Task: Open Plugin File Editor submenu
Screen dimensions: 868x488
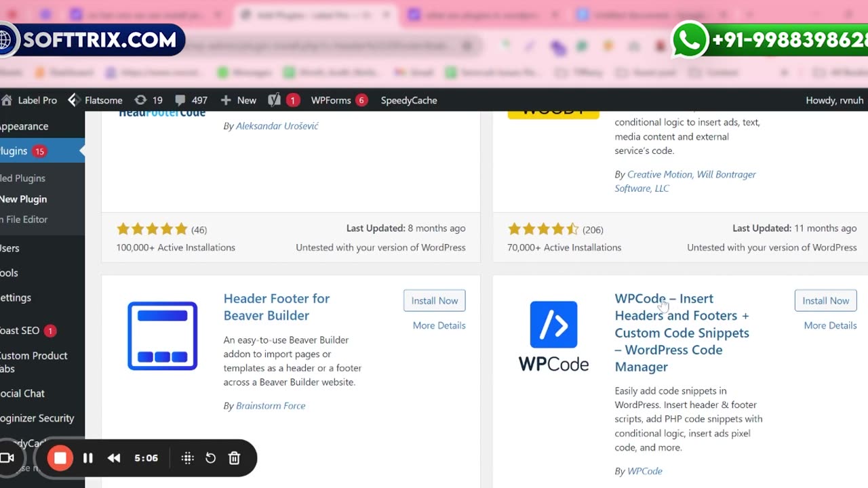Action: coord(24,220)
